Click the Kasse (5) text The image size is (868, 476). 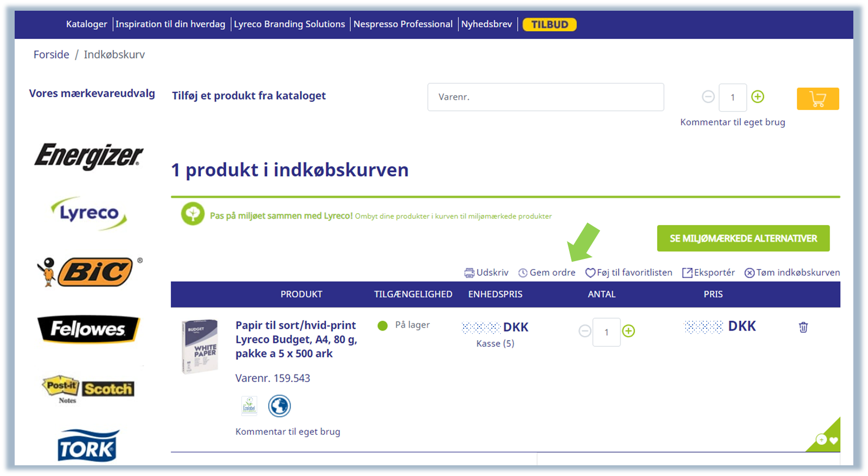(x=495, y=343)
